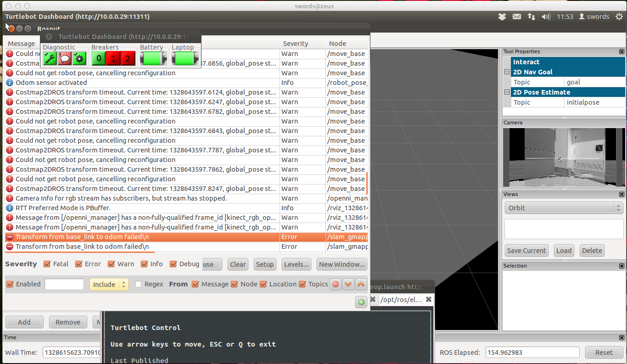Viewport: 627px width, 364px height.
Task: Enable the Regex checkbox
Action: 138,284
